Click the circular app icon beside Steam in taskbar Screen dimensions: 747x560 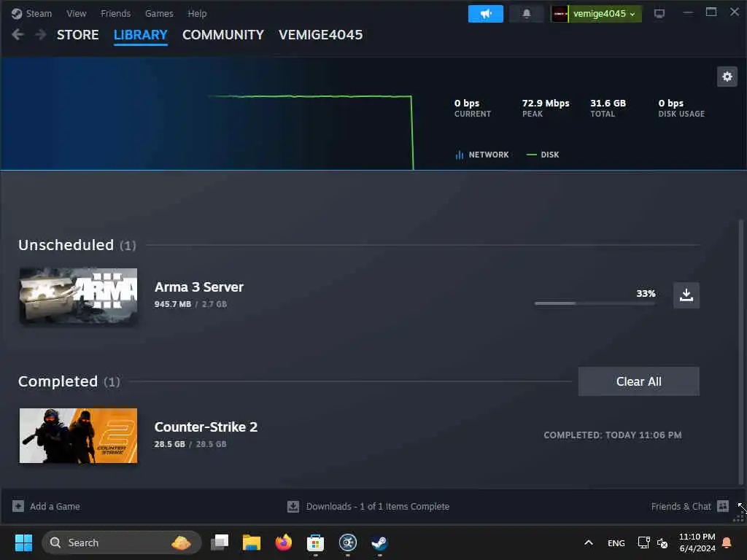click(x=348, y=542)
